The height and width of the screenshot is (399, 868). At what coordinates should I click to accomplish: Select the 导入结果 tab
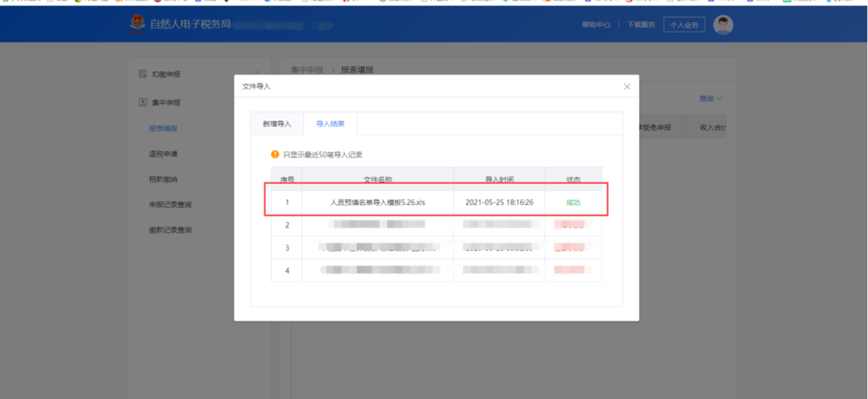330,124
